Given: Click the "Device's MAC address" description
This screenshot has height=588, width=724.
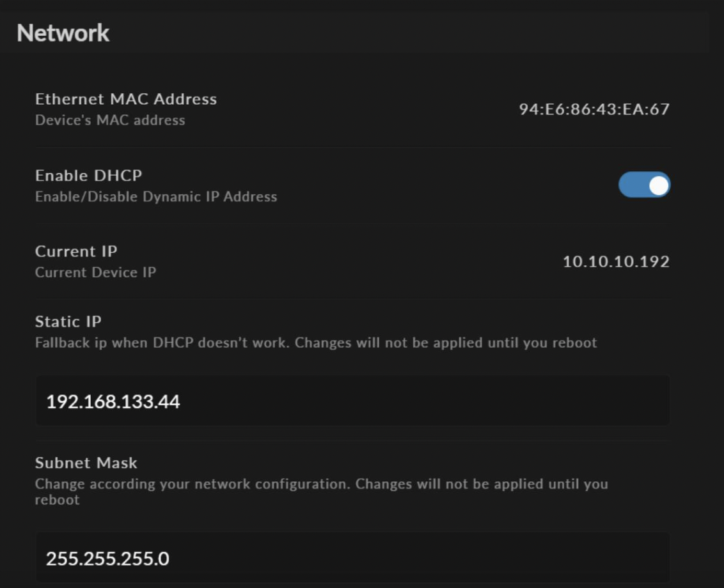Looking at the screenshot, I should [110, 120].
